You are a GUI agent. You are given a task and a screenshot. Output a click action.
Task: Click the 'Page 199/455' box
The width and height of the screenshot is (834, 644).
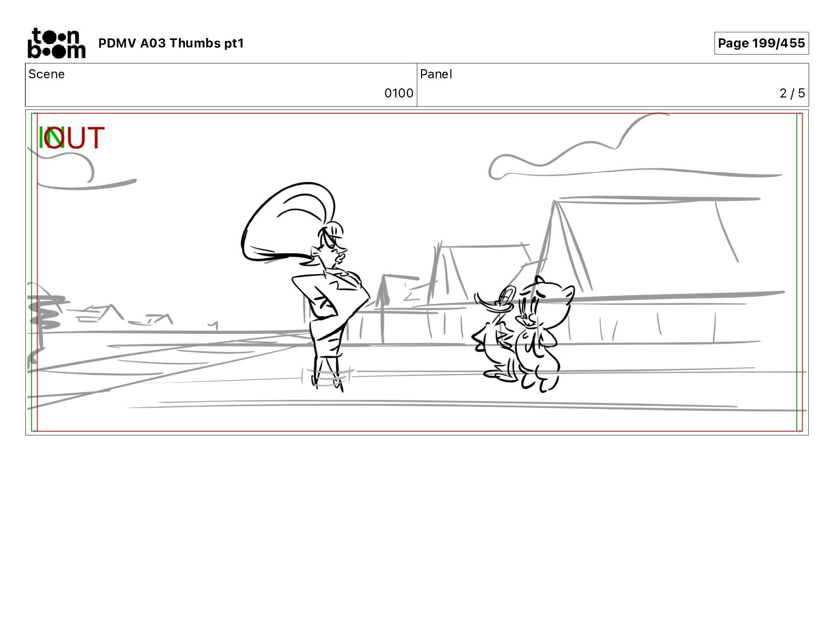point(761,43)
